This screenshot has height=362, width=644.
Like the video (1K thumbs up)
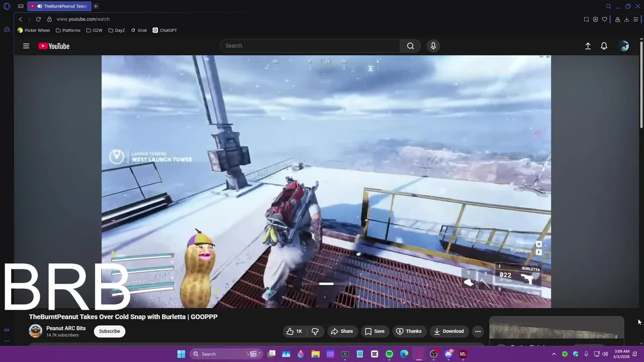[x=294, y=331]
